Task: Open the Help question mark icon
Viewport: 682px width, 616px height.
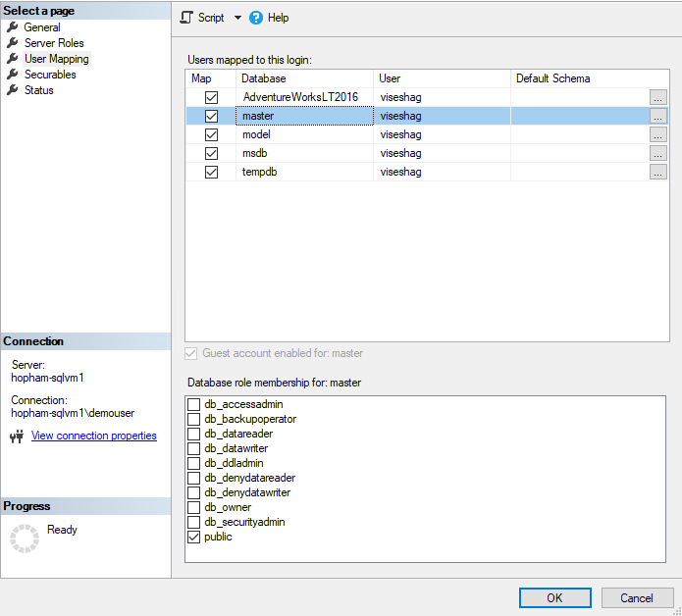Action: pyautogui.click(x=256, y=18)
